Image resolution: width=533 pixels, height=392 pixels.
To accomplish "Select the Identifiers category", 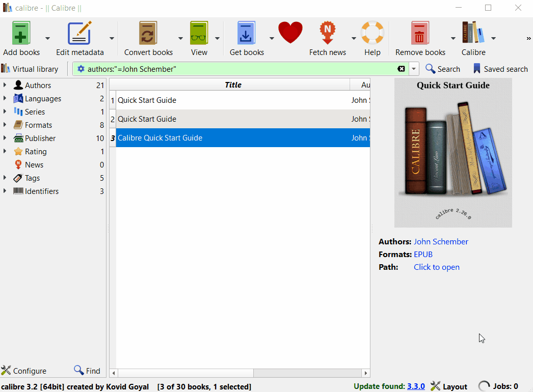I will [x=41, y=191].
